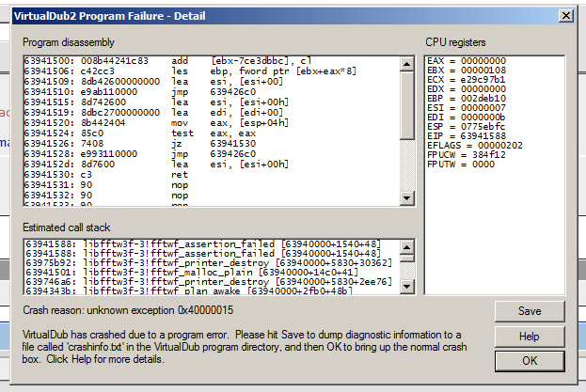The width and height of the screenshot is (586, 392).
Task: Click the EIP = 63941588 register
Action: tap(467, 136)
